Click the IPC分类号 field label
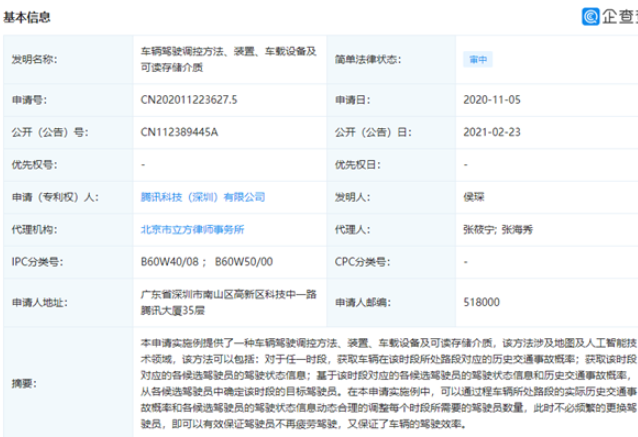 click(x=37, y=262)
